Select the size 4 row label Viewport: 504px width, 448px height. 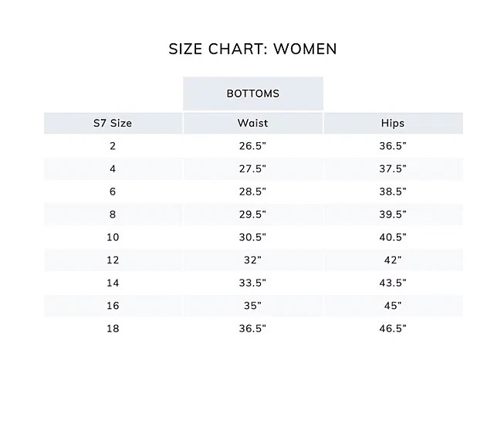113,169
